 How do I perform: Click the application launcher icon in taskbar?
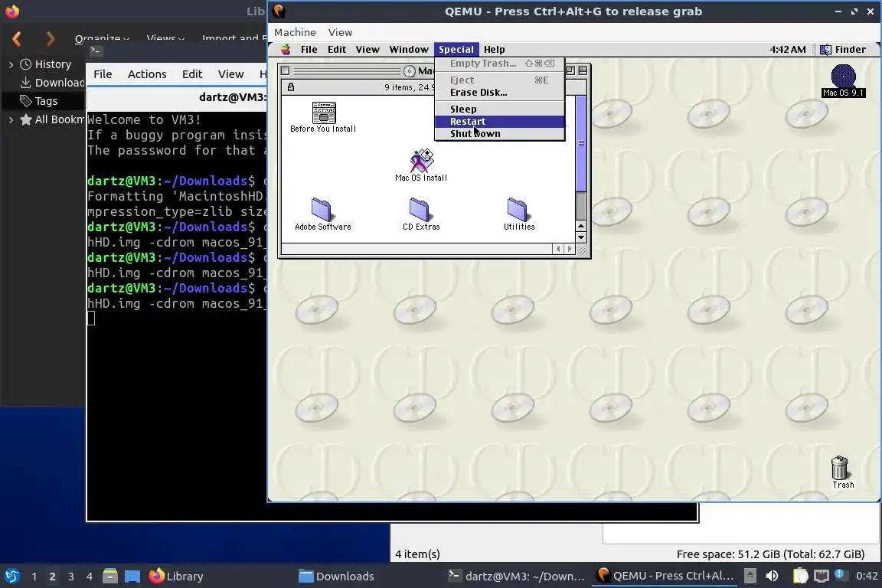(x=11, y=577)
